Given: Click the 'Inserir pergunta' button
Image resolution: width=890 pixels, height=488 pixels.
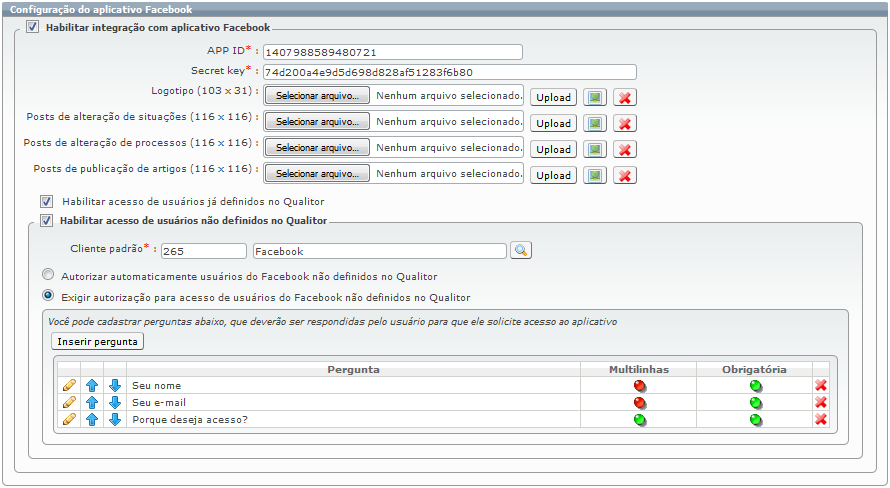Looking at the screenshot, I should (x=98, y=341).
